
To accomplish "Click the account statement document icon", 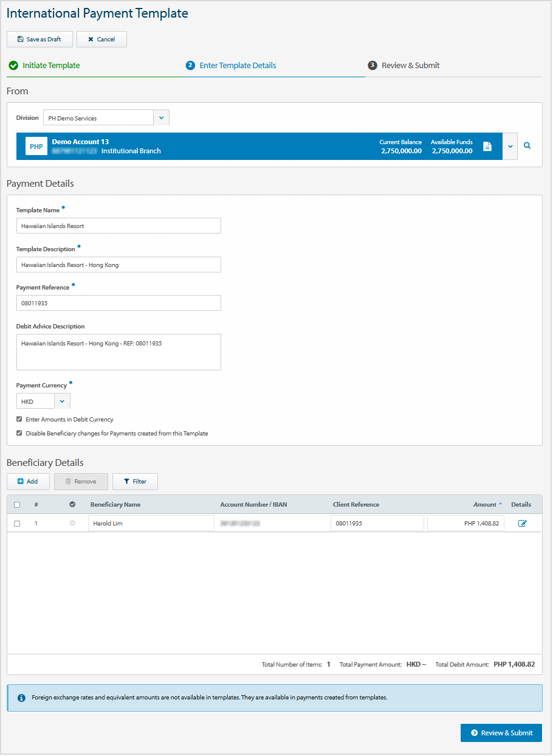I will pos(487,147).
